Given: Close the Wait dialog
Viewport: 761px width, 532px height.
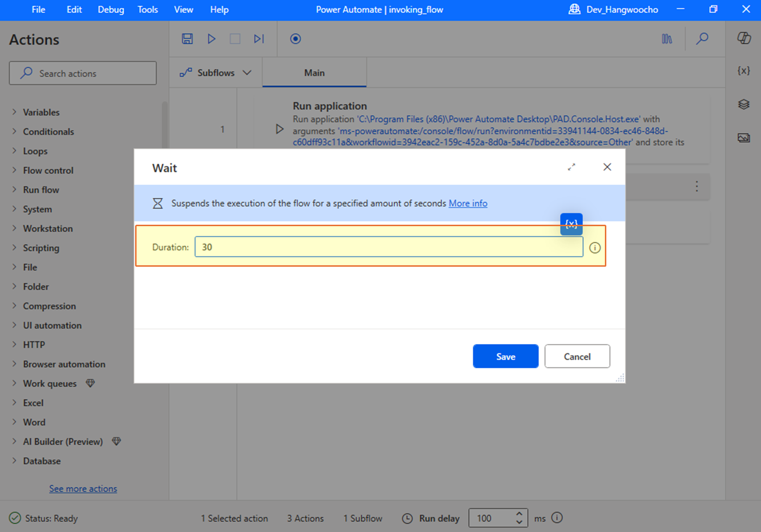Looking at the screenshot, I should tap(607, 167).
